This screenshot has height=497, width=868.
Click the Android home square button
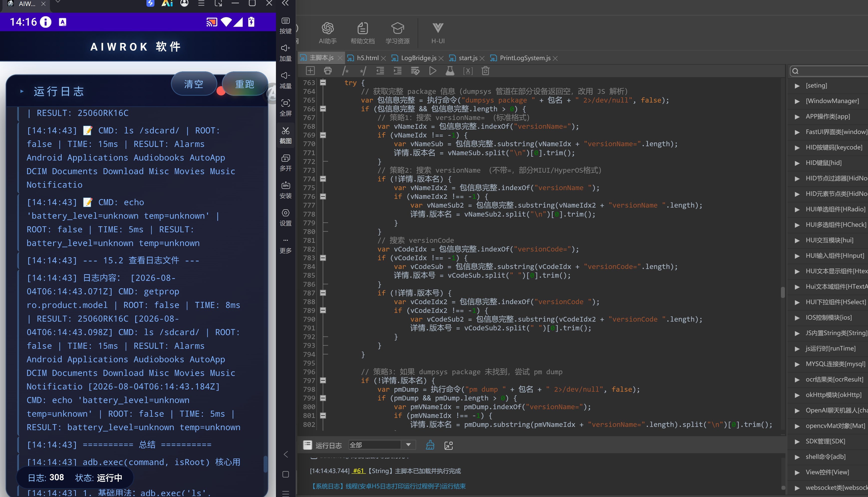click(286, 474)
